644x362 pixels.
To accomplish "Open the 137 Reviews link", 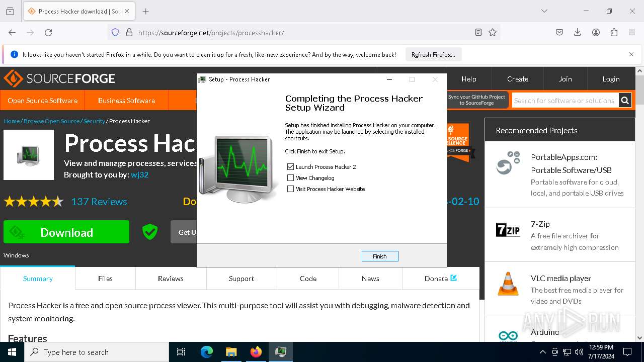I will [x=99, y=202].
